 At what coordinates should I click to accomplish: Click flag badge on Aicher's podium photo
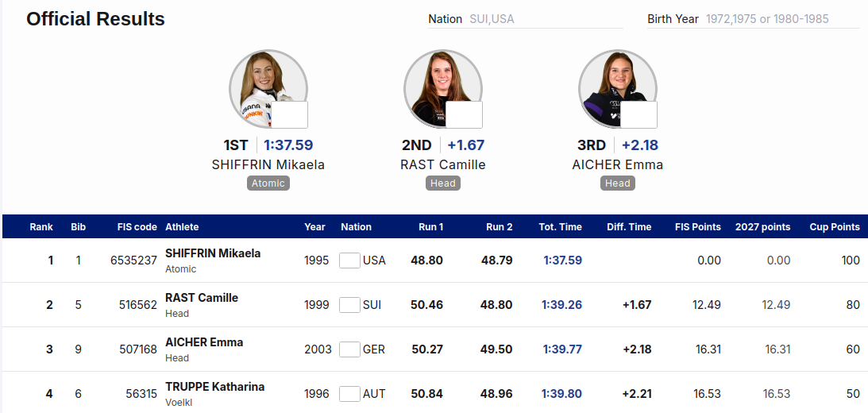point(638,114)
